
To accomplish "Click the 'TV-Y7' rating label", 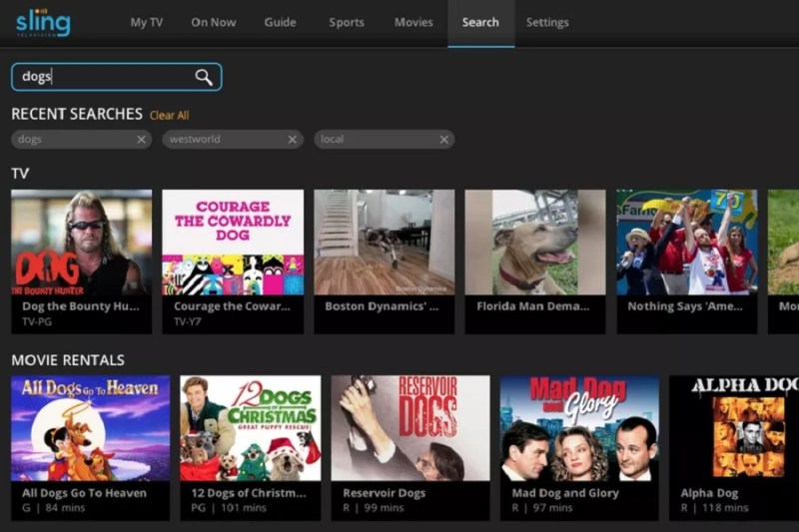I will (x=188, y=321).
